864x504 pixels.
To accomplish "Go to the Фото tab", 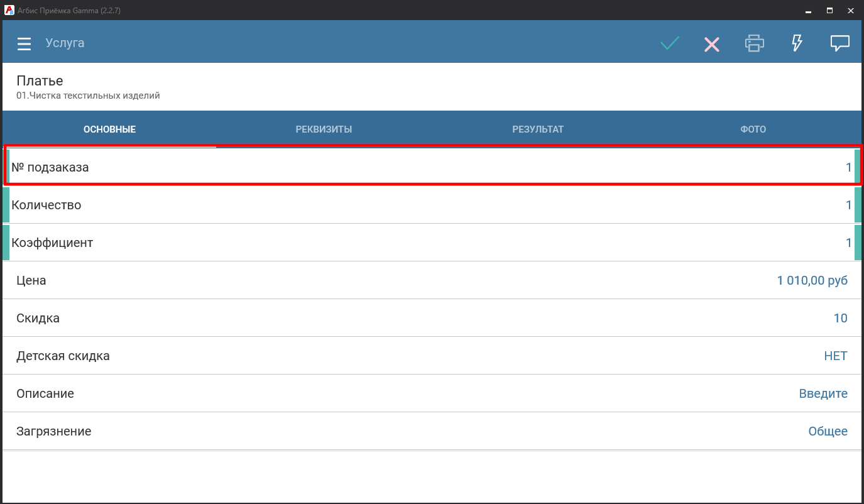I will [x=753, y=129].
